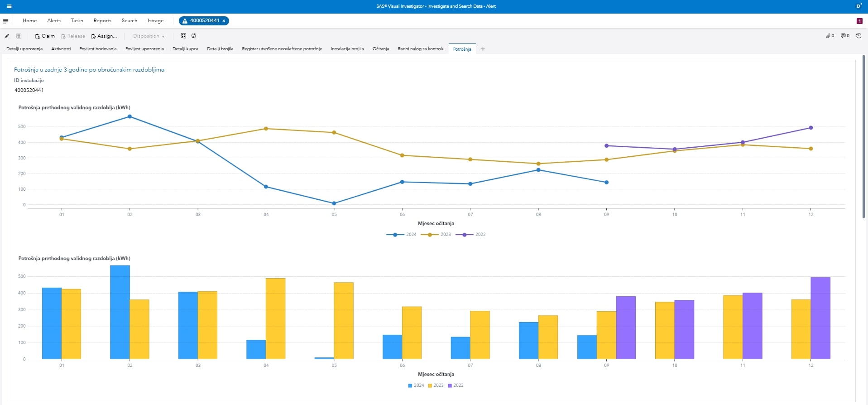
Task: Open the version history clock icon
Action: [x=858, y=36]
